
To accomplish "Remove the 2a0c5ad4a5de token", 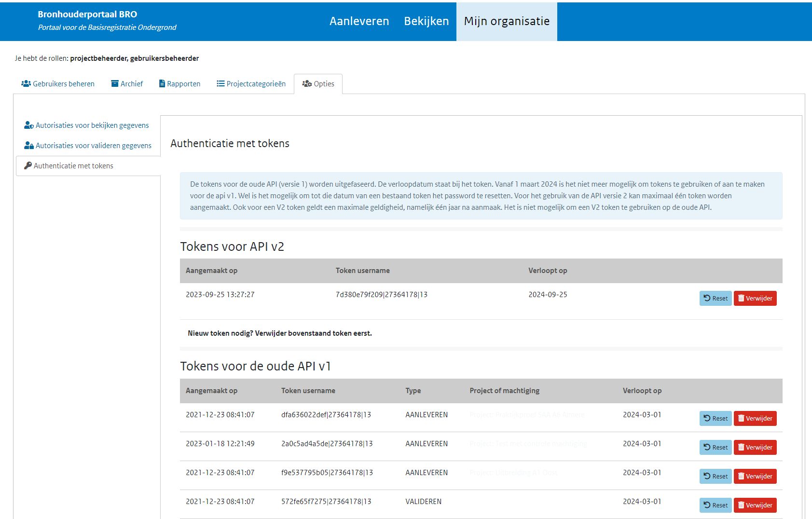I will point(755,447).
